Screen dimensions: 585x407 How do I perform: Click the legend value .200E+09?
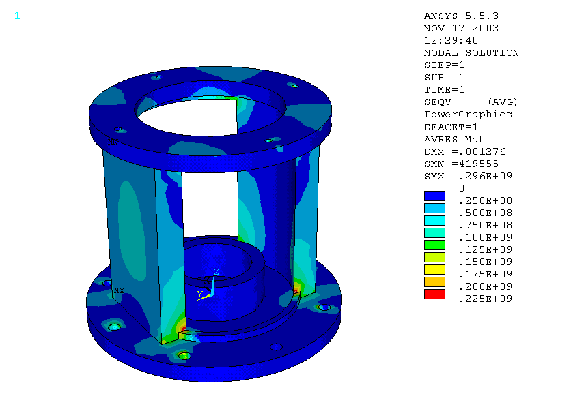[x=485, y=287]
